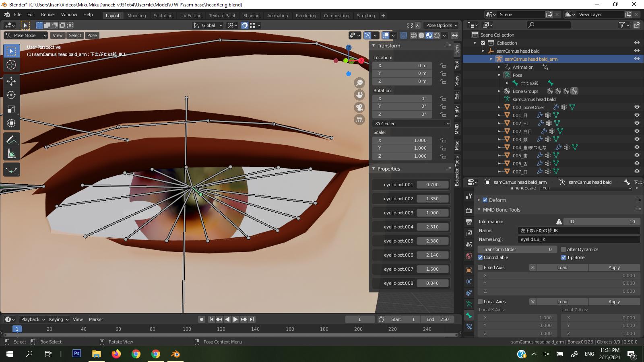
Task: Select the Cursor tool in toolbar
Action: click(x=11, y=65)
